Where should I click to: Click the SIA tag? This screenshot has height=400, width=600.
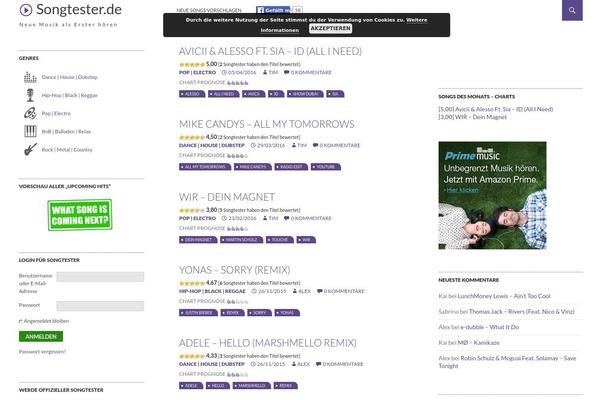(x=335, y=94)
